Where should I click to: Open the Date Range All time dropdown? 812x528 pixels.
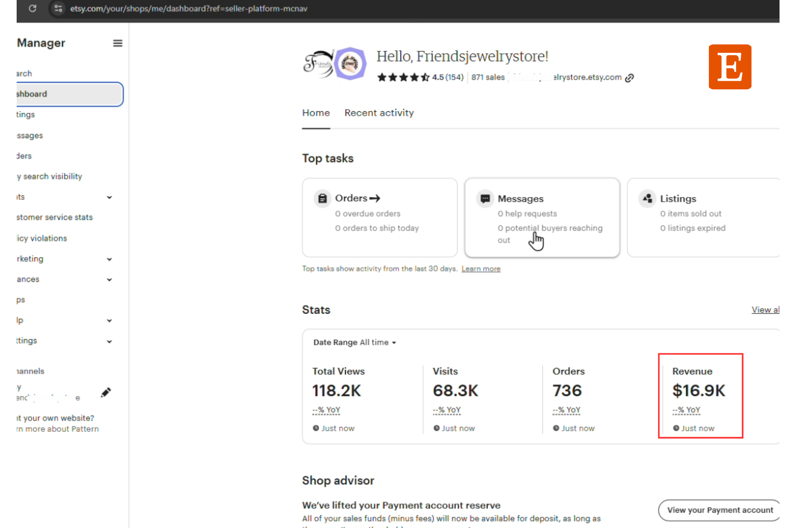(x=354, y=342)
